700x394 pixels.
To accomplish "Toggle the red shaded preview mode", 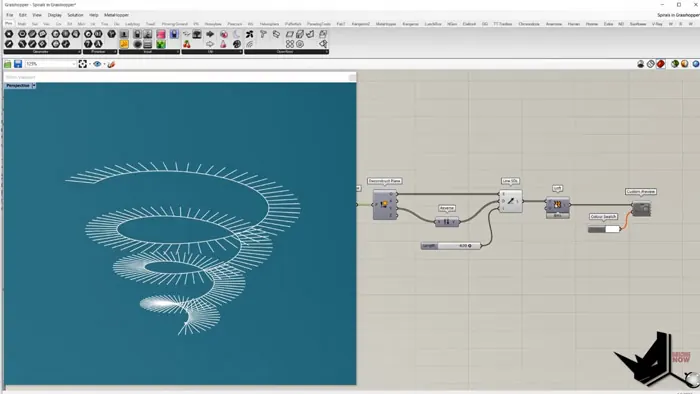I will 661,64.
